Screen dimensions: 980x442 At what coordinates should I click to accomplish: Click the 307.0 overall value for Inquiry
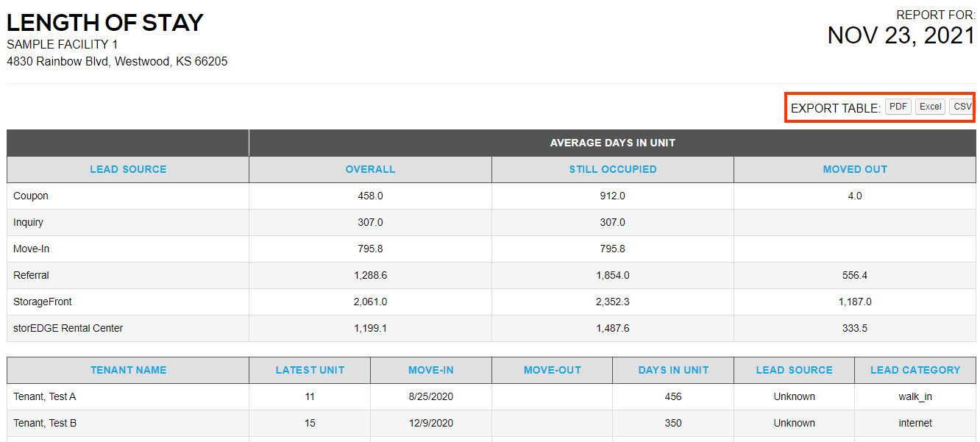tap(371, 223)
